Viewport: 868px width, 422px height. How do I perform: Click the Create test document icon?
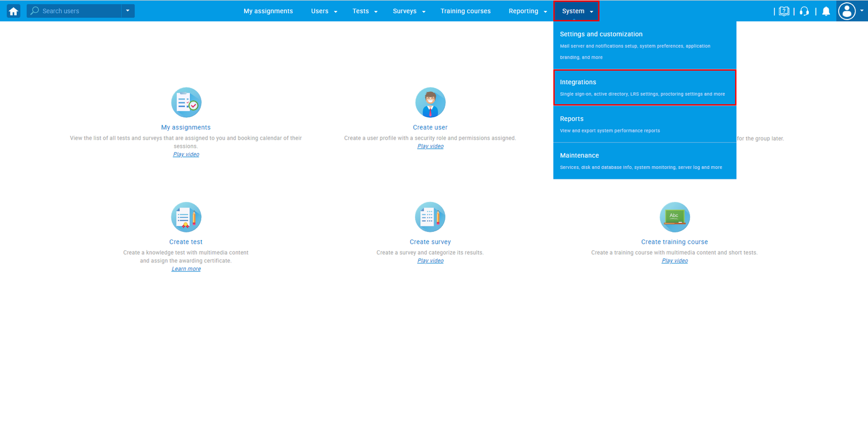click(x=186, y=217)
